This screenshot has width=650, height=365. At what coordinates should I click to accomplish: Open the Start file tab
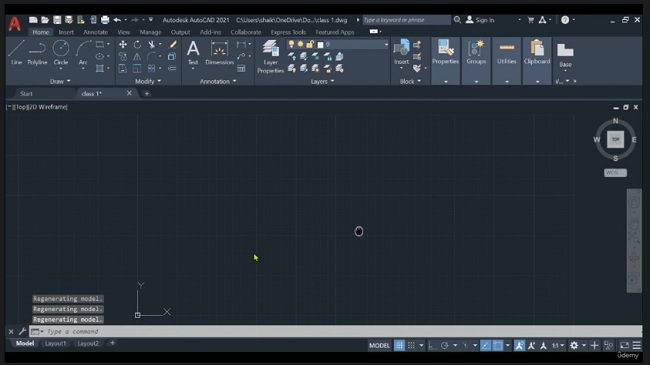click(x=26, y=94)
